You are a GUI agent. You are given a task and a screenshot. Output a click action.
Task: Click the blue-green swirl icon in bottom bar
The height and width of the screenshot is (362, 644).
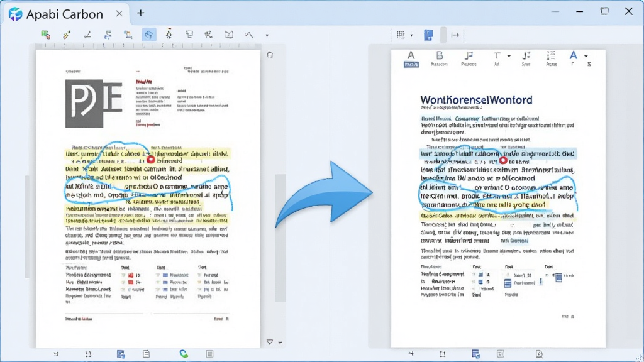click(x=184, y=354)
